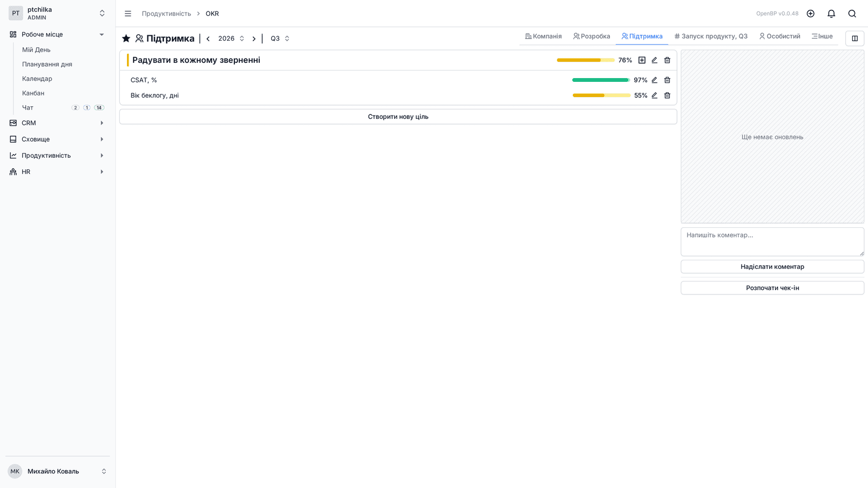Switch to the Розробка tab
This screenshot has height=488, width=868.
click(591, 36)
